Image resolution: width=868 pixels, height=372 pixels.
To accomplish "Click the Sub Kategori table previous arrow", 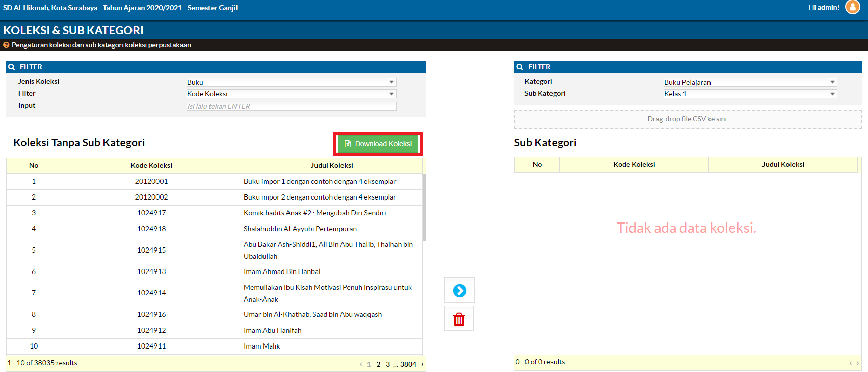I will 851,363.
